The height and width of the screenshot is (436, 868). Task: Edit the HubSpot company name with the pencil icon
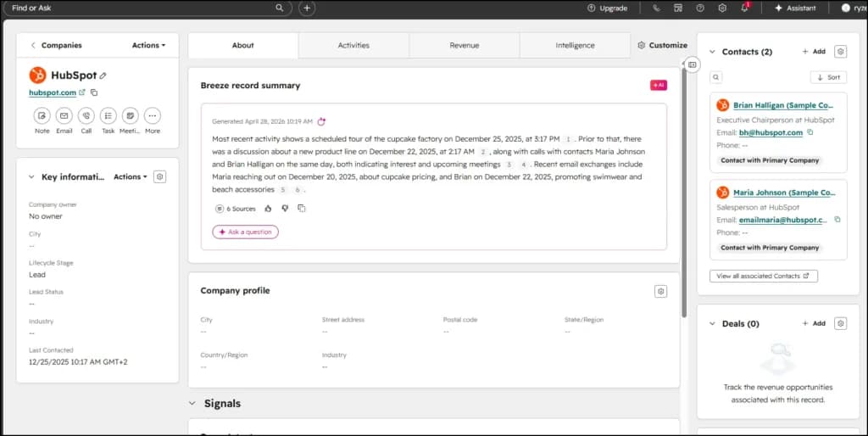pos(103,75)
